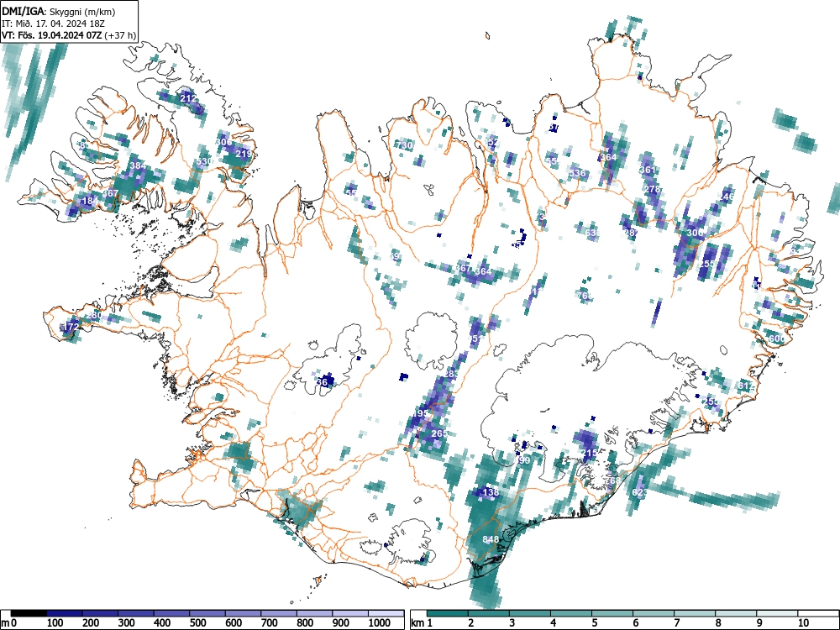Click the dark teal 1–2 km legend swatch

(448, 613)
